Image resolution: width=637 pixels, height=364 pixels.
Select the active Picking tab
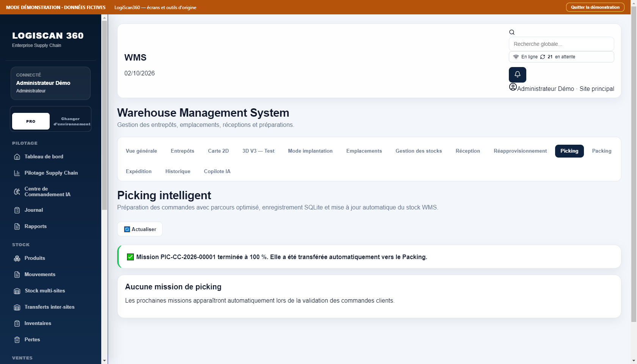click(570, 151)
